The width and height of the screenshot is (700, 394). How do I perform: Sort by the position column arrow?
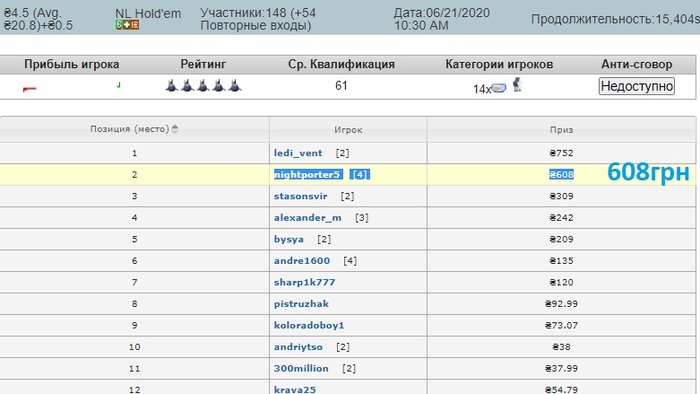175,129
